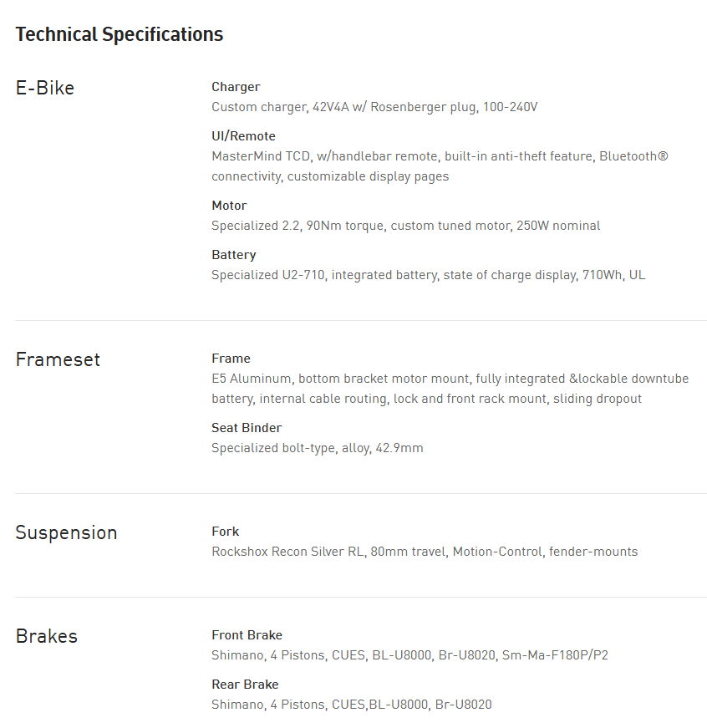
Task: Select the Specialized 2.2 90Nm motor text
Action: (x=405, y=226)
